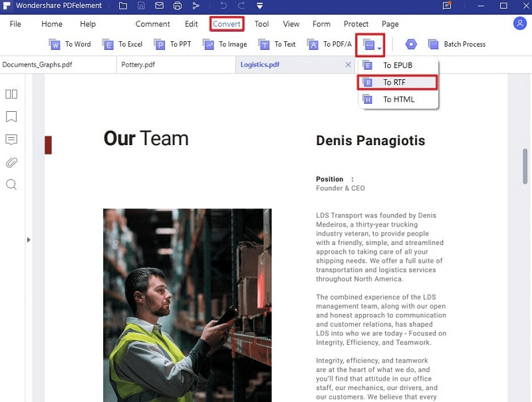Screen dimensions: 532x402
Task: Click the Batch Process button
Action: point(458,44)
